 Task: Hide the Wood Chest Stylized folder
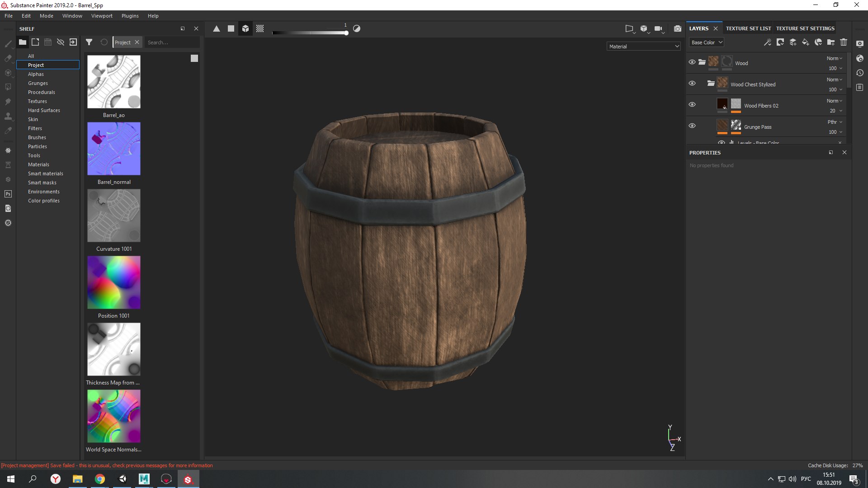pyautogui.click(x=692, y=83)
